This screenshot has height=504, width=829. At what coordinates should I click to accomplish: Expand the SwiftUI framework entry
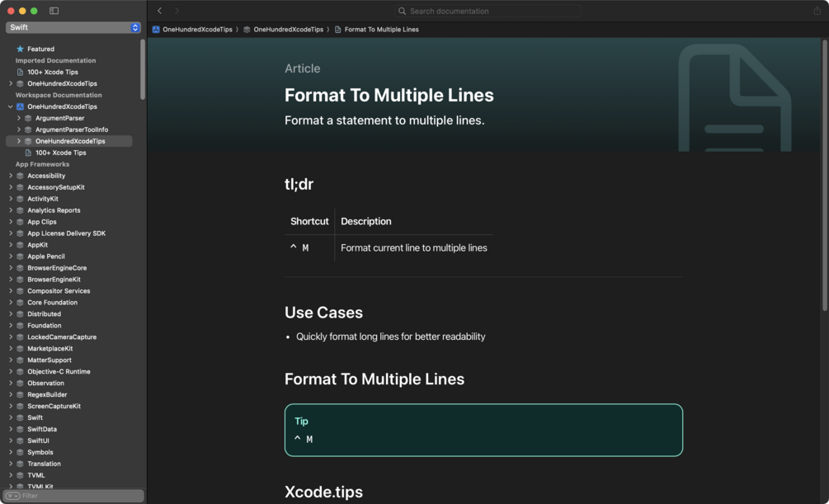(x=11, y=440)
